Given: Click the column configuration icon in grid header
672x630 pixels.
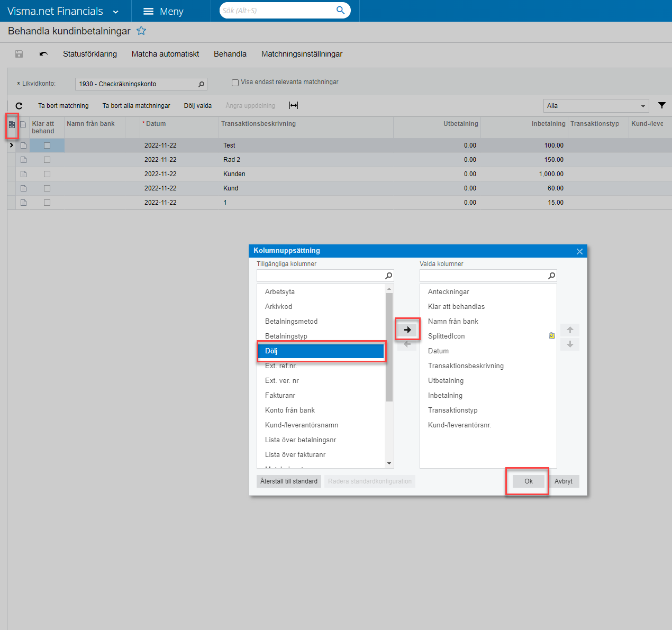Looking at the screenshot, I should coord(12,125).
